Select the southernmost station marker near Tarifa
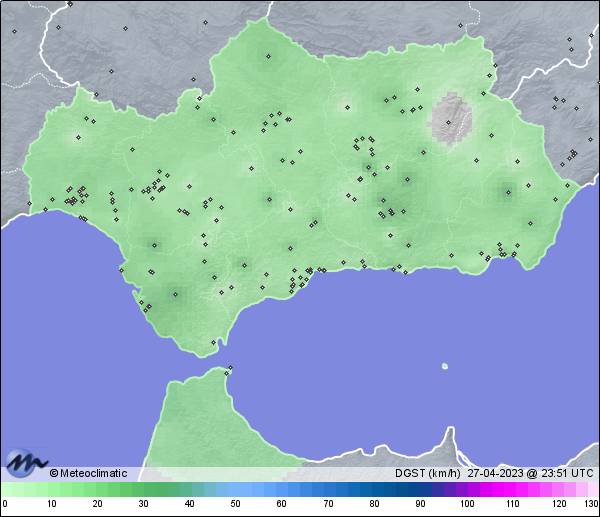The height and width of the screenshot is (517, 600). pyautogui.click(x=213, y=343)
